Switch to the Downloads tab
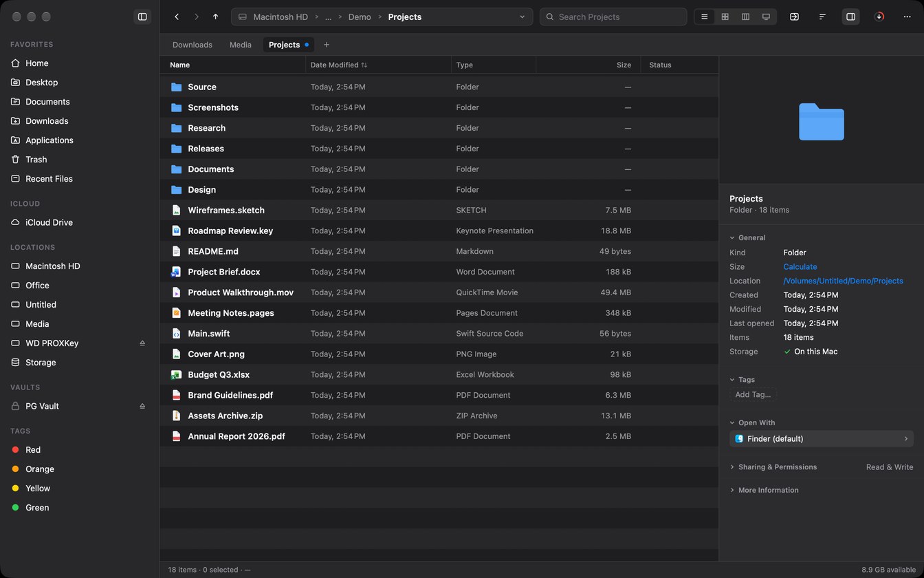Screen dimensions: 924x578 coord(192,45)
